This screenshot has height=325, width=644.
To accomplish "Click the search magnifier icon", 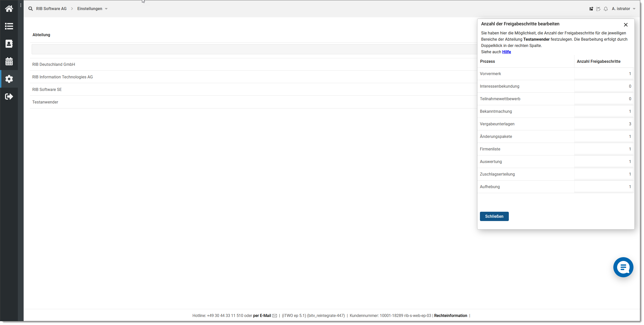I will point(31,9).
